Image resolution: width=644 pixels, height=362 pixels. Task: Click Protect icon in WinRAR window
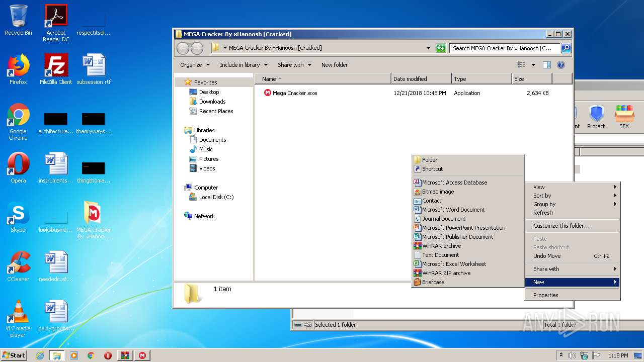click(x=596, y=117)
